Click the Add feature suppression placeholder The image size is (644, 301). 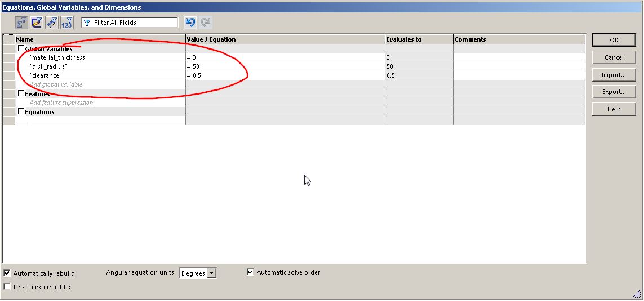click(x=61, y=102)
